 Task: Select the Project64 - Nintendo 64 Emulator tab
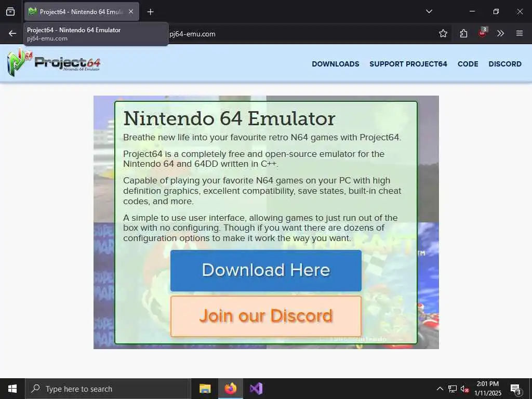82,12
